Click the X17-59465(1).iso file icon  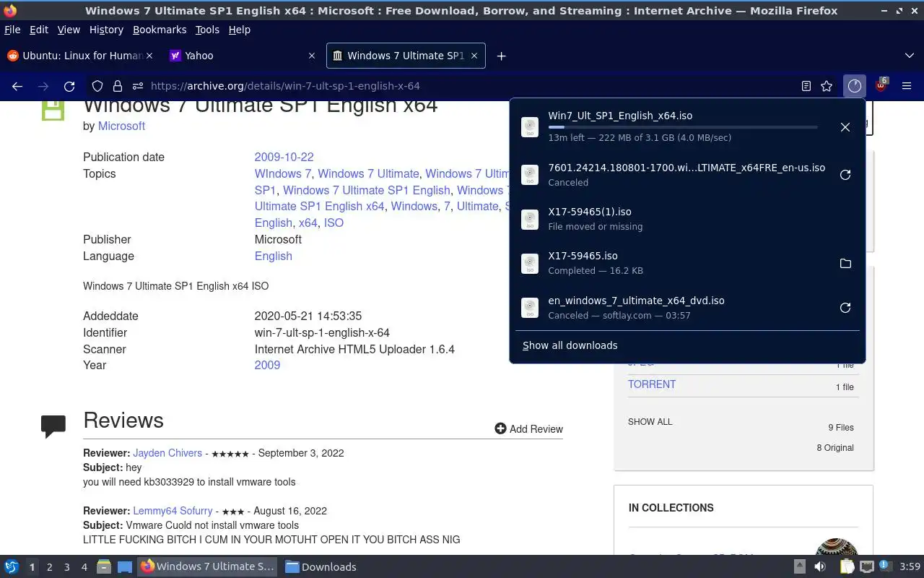530,219
